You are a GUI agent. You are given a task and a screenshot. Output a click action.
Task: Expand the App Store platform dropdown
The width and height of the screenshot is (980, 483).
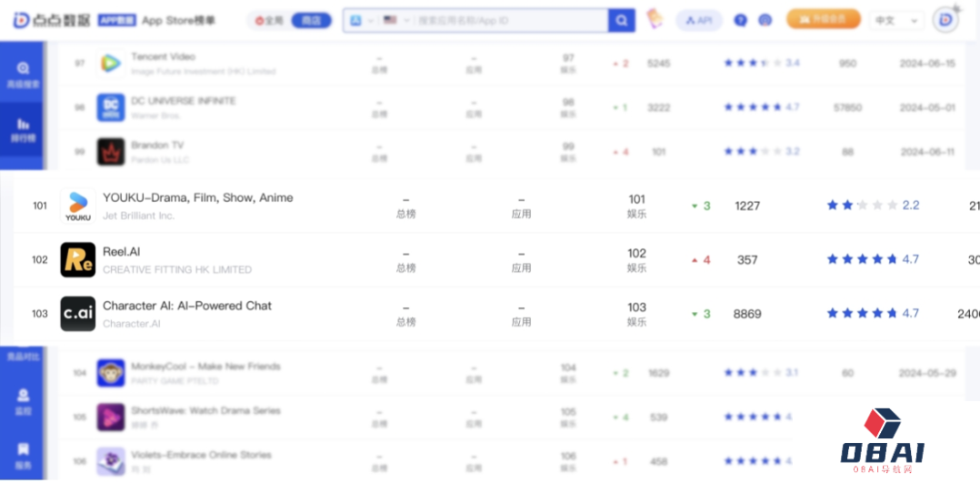point(363,21)
